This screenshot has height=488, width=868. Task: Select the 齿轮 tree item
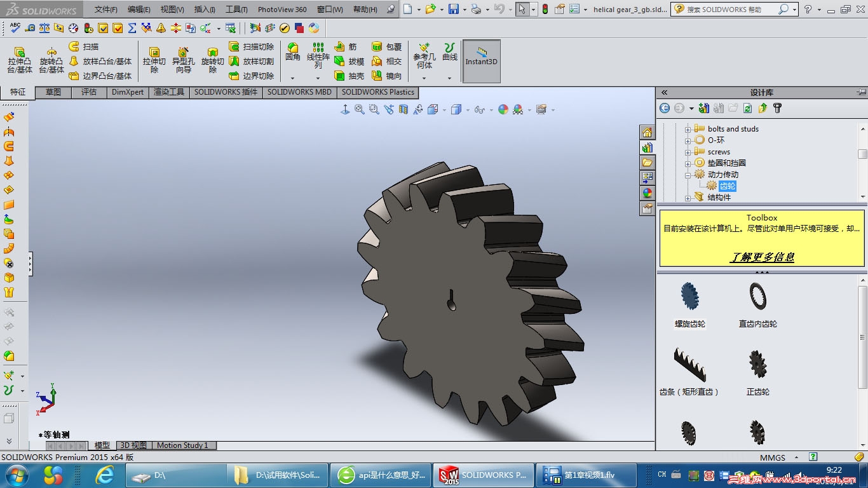[x=727, y=186]
